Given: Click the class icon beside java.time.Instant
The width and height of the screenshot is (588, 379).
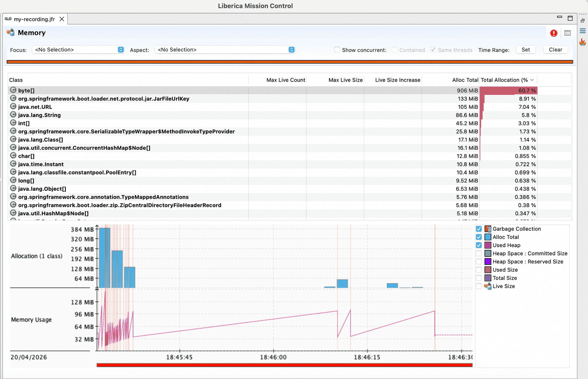Looking at the screenshot, I should [13, 164].
